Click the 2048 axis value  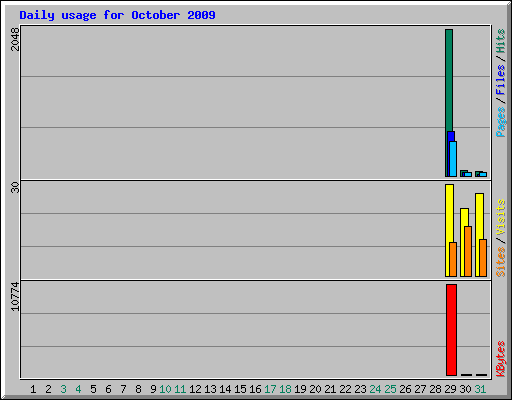point(15,39)
